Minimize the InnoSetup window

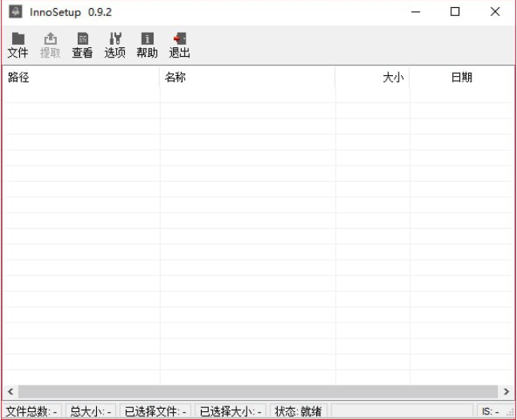click(416, 12)
